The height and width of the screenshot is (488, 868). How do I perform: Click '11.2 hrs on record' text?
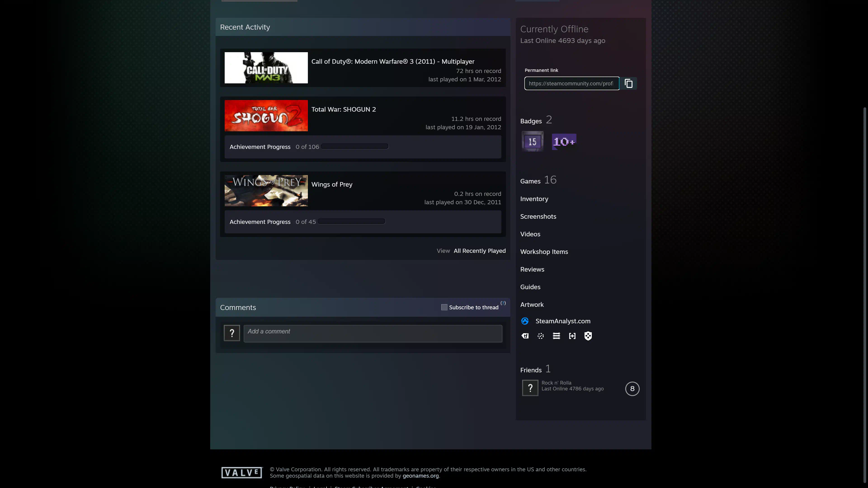click(x=476, y=119)
